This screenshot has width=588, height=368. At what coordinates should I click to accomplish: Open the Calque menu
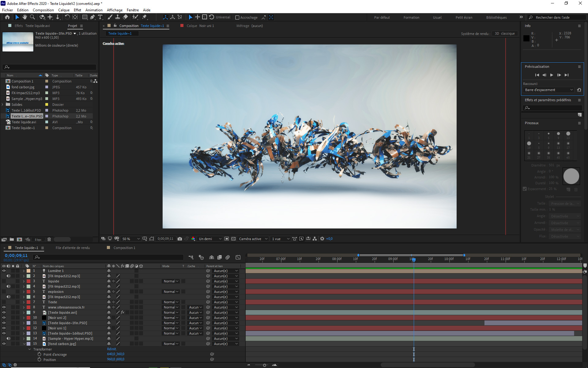point(64,10)
